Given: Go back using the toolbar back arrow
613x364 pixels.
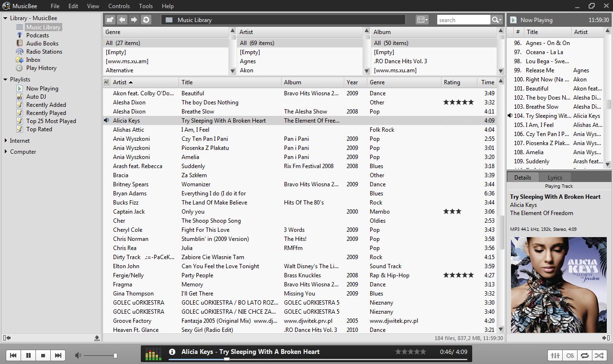Looking at the screenshot, I should coord(122,19).
